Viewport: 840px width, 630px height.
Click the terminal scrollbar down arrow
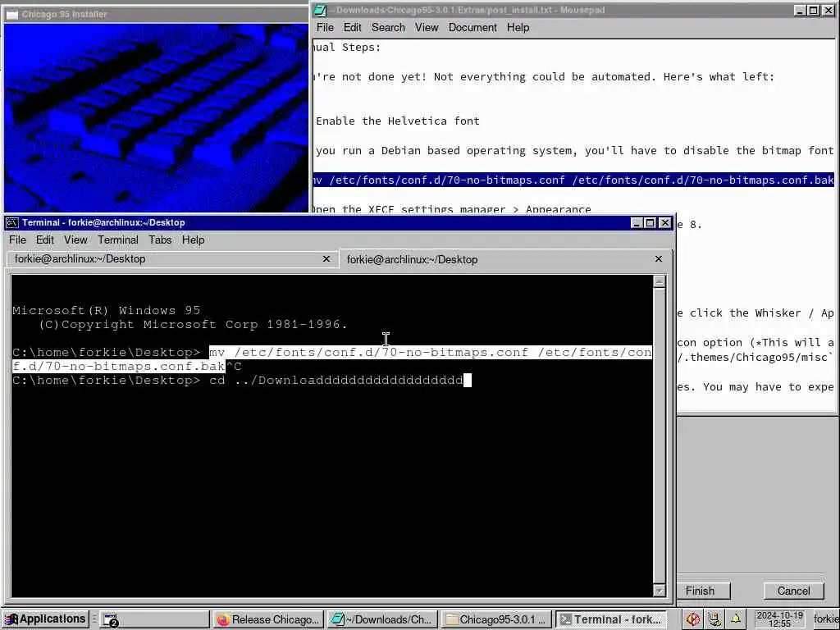click(x=660, y=591)
